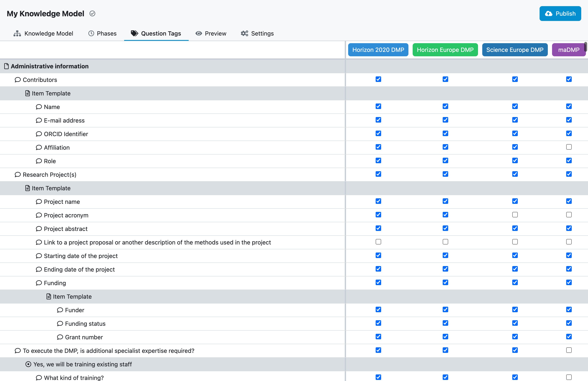
Task: Click the What kind of training? question
Action: 74,378
